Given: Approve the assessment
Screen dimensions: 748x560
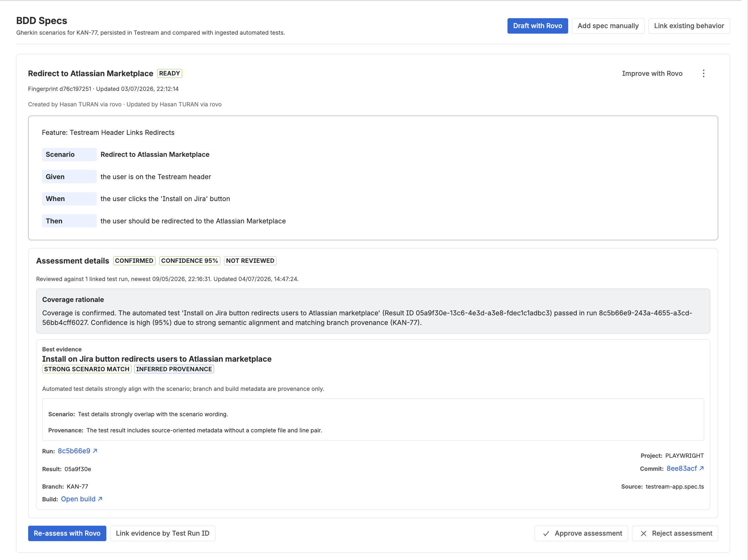Looking at the screenshot, I should coord(581,533).
